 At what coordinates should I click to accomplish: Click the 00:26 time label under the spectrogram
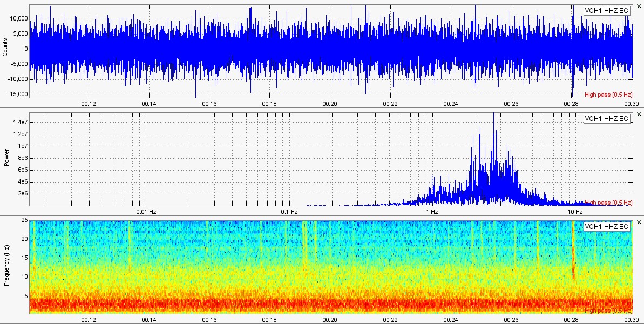click(x=511, y=320)
